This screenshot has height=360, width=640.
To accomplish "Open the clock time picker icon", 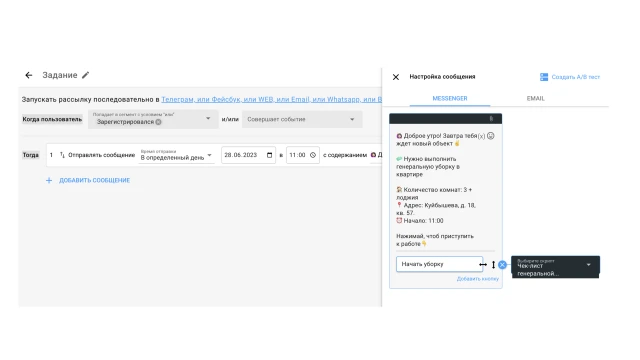I will (x=313, y=155).
